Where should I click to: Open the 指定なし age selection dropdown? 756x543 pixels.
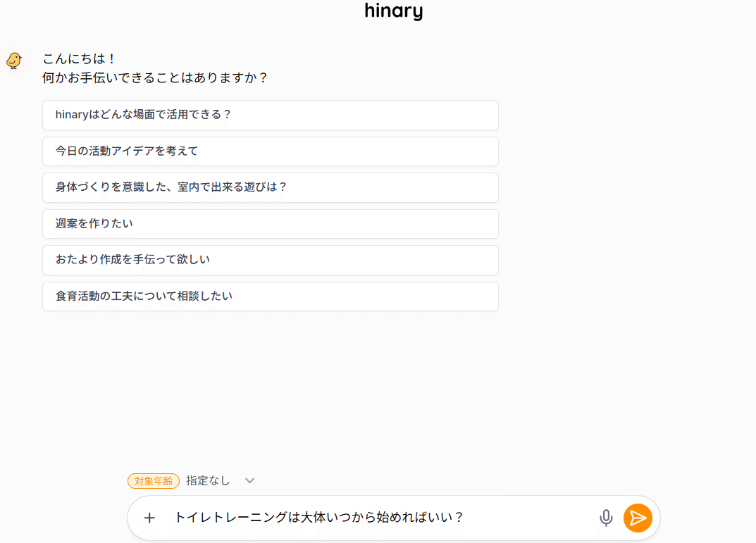click(209, 481)
